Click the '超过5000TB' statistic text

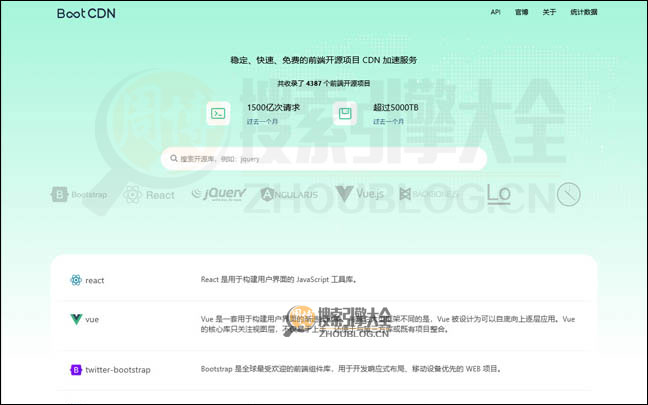coord(395,107)
